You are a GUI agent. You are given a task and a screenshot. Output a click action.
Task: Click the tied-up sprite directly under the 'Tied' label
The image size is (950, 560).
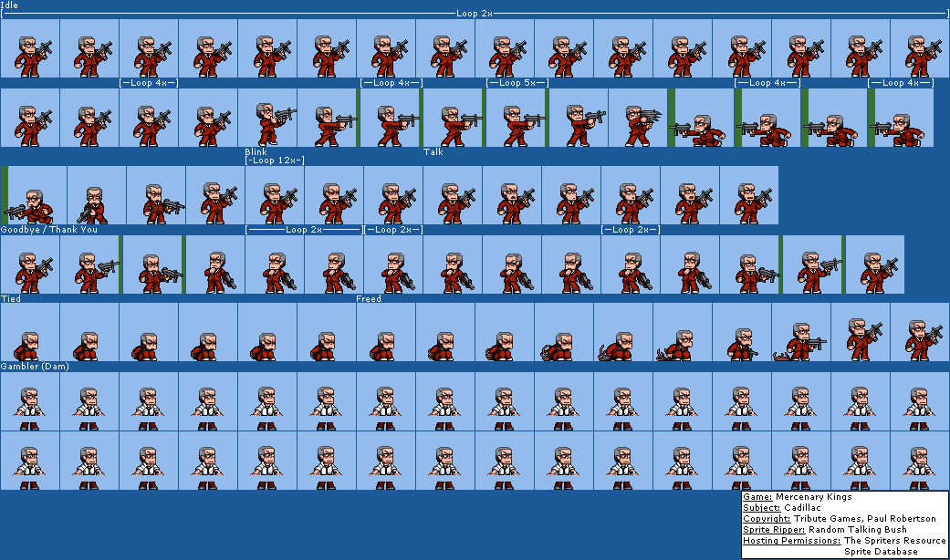point(30,332)
